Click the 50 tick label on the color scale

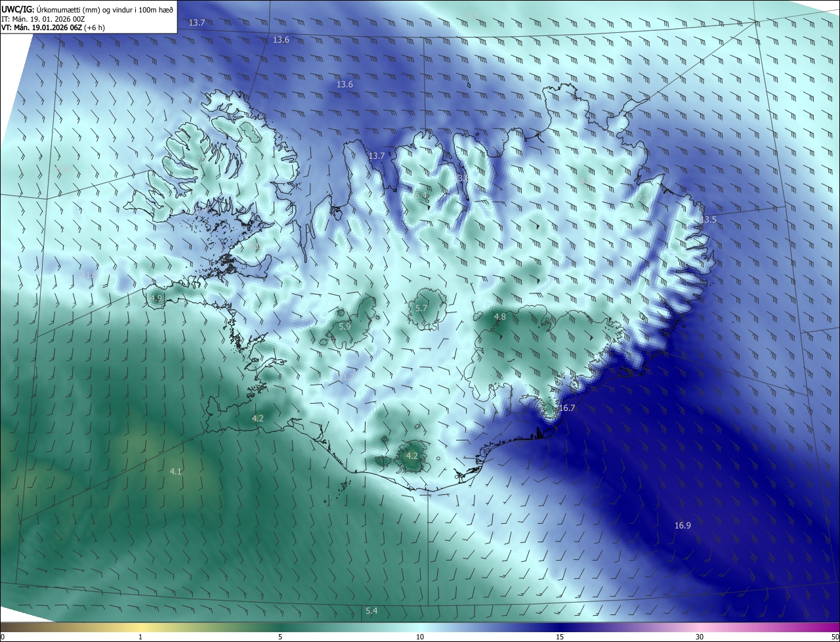coord(835,637)
